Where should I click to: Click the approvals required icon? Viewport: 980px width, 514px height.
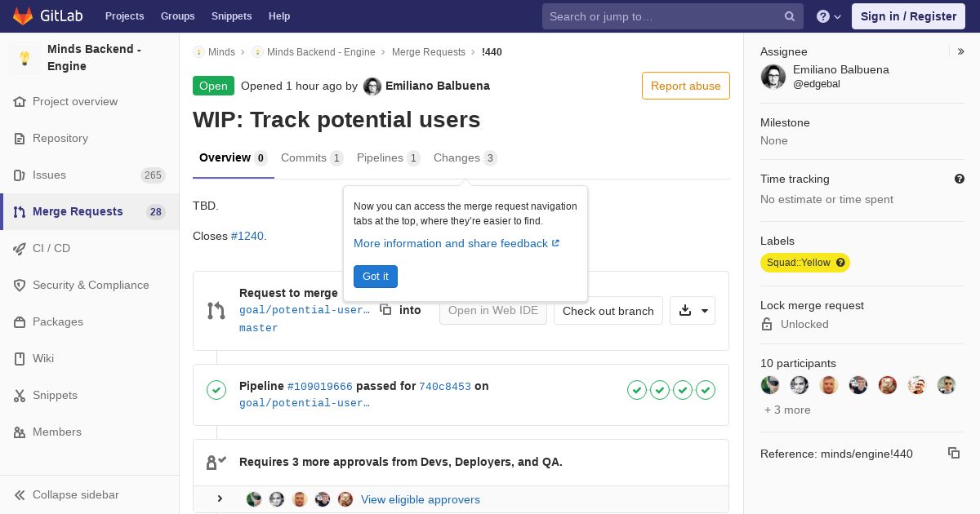[x=216, y=463]
